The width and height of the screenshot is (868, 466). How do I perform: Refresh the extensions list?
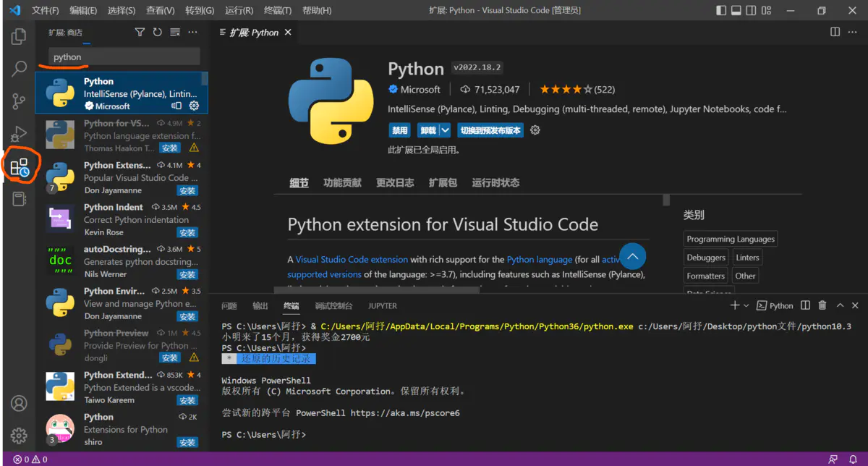click(158, 33)
